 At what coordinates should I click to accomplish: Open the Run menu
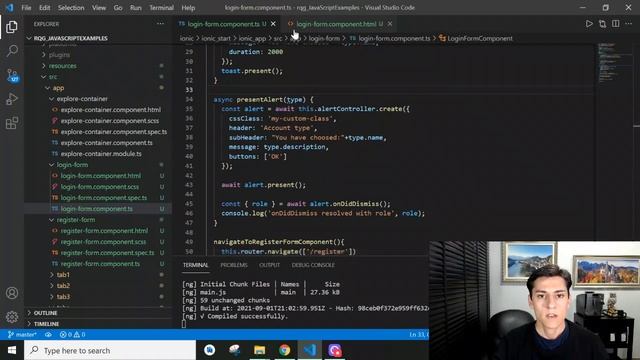136,8
